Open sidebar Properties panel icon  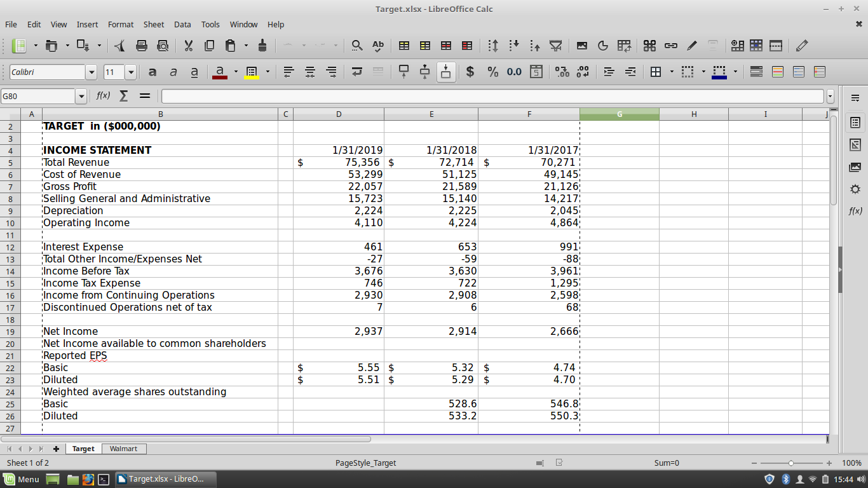(855, 122)
